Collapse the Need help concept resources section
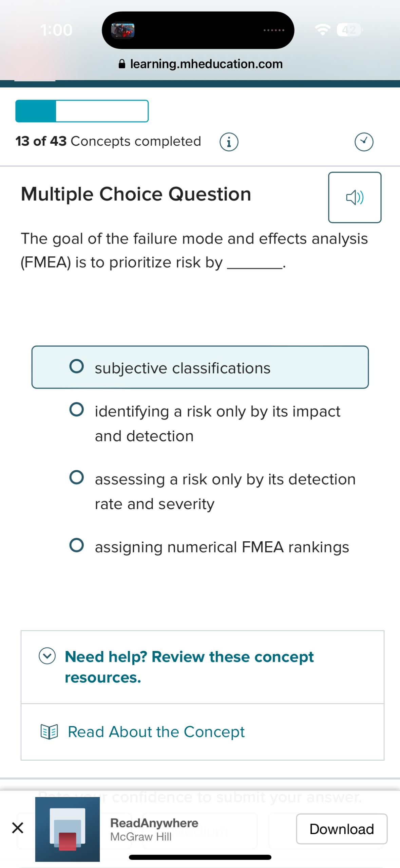The image size is (400, 868). [x=47, y=656]
